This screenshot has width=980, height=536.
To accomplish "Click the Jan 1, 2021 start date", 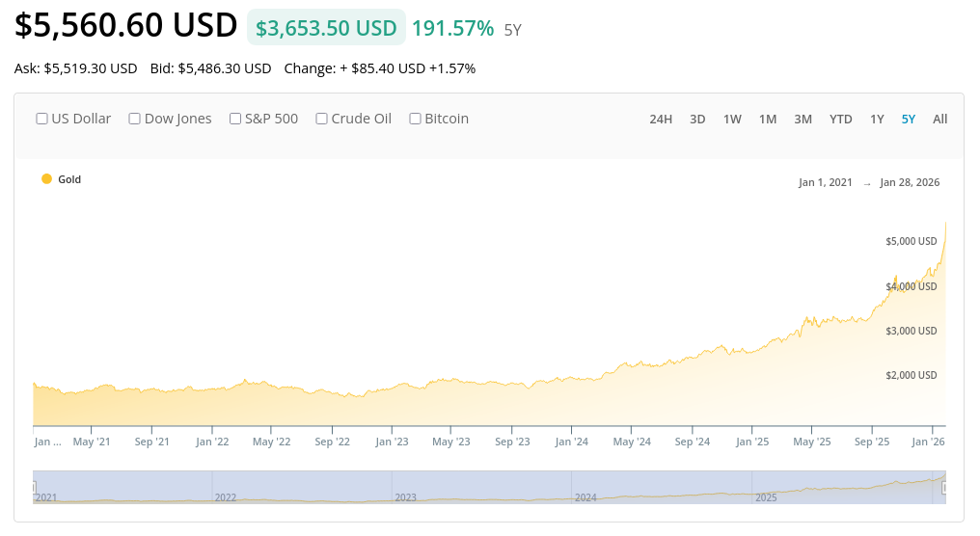I will point(826,182).
